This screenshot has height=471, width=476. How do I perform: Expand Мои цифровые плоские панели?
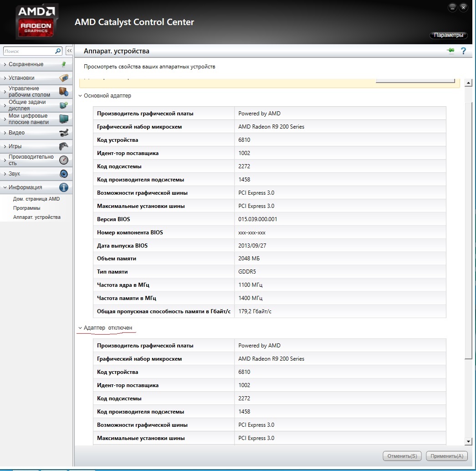coord(5,119)
